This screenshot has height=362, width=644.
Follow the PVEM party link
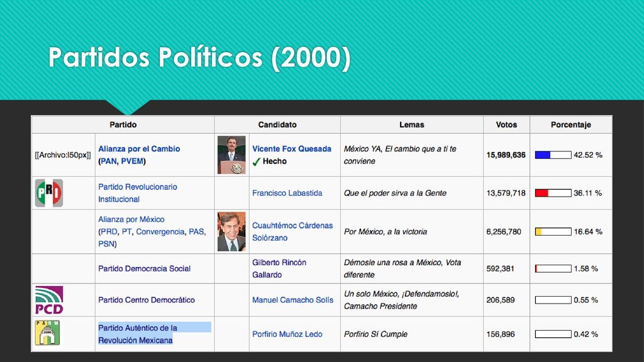pyautogui.click(x=132, y=162)
